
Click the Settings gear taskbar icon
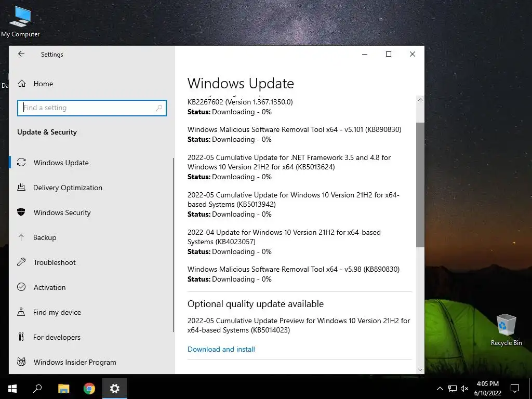point(115,389)
